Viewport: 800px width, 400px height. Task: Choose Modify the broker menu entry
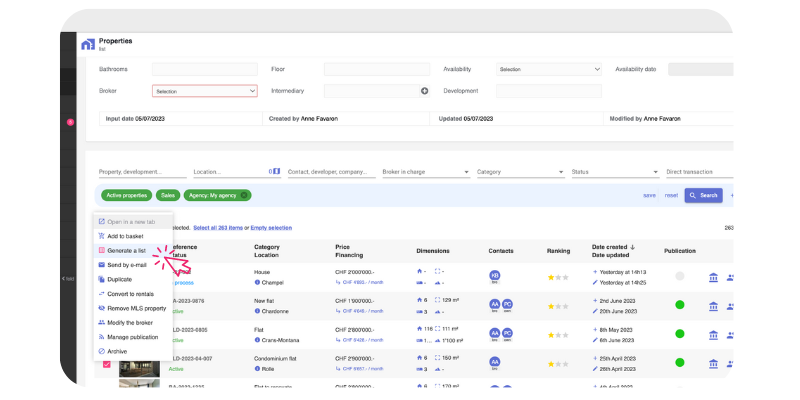133,322
